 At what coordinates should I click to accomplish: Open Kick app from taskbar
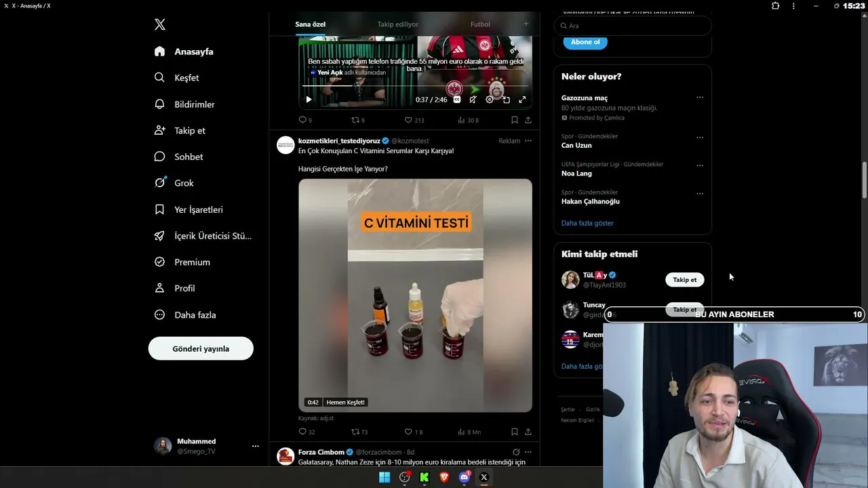click(x=425, y=477)
